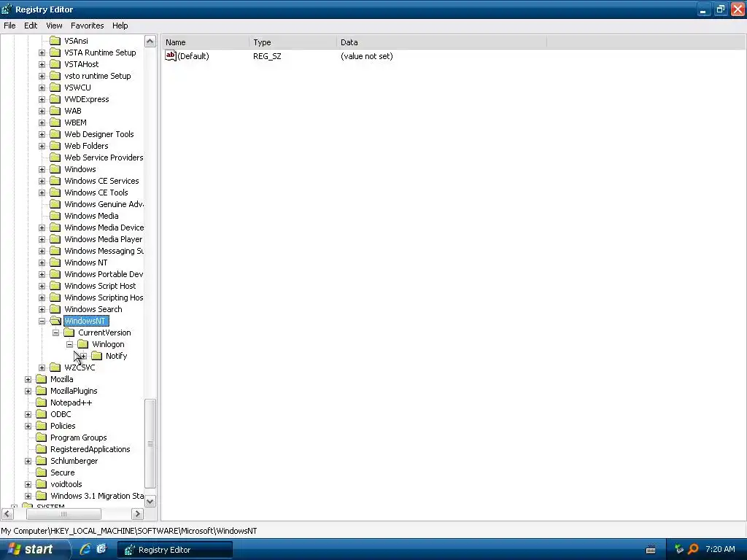Viewport: 747px width, 560px height.
Task: Click the 7:20 AM clock
Action: coord(720,549)
